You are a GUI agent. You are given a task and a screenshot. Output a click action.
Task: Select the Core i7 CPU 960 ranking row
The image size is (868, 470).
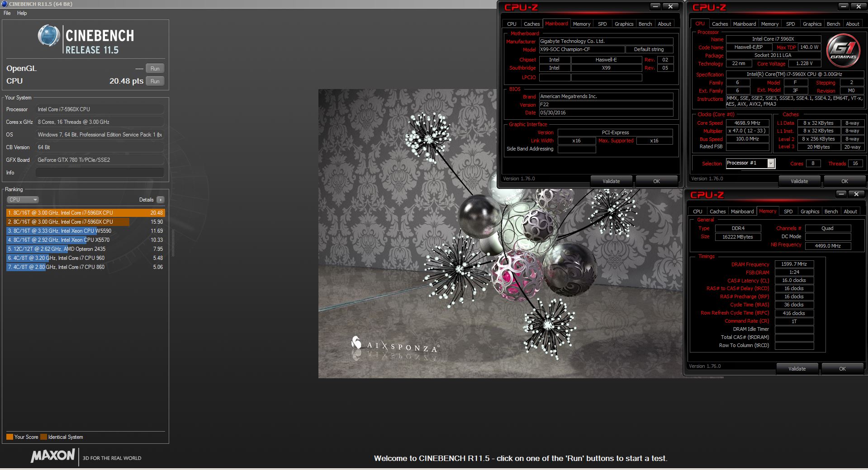pyautogui.click(x=85, y=258)
